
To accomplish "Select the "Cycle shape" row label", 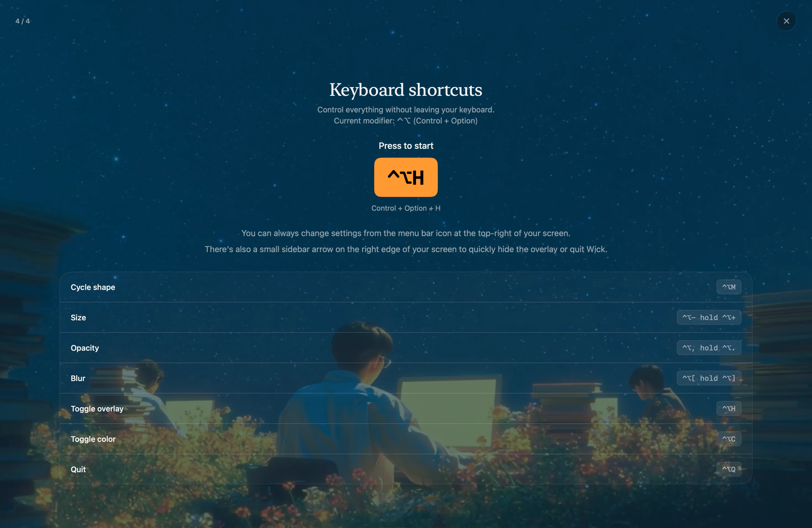I will (93, 287).
